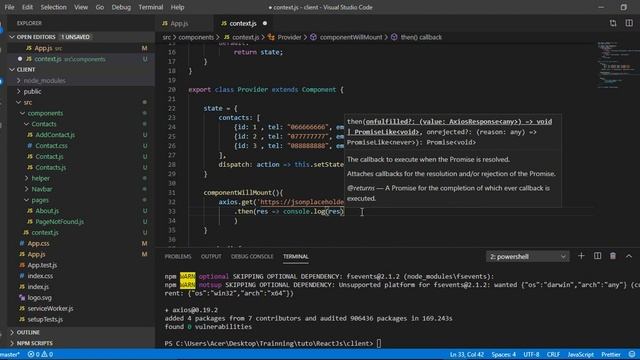The width and height of the screenshot is (640, 360).
Task: Click the errors and warnings status indicator
Action: (40, 354)
